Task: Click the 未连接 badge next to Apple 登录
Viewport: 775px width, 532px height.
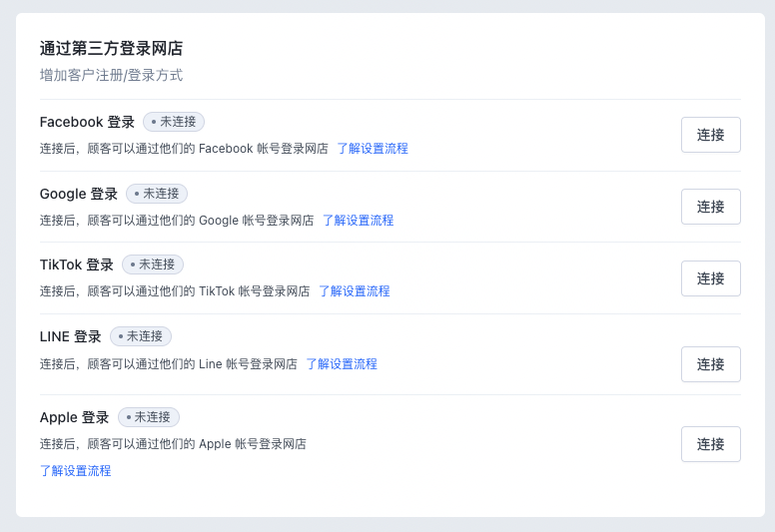Action: tap(148, 417)
